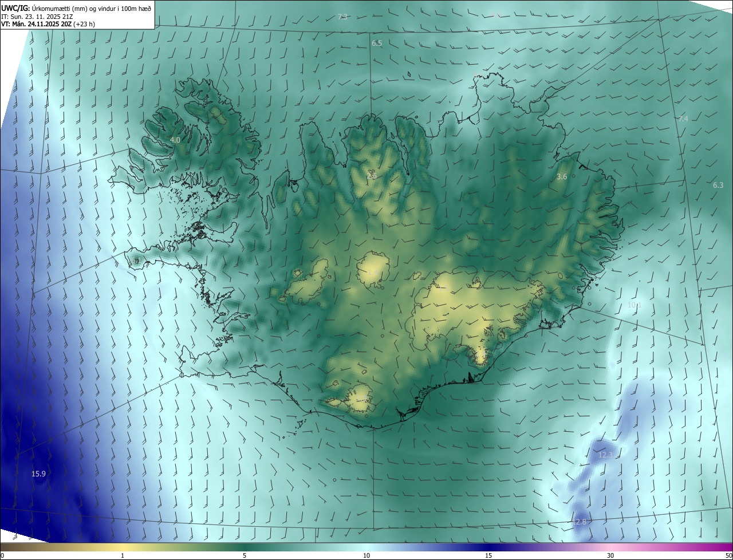This screenshot has height=560, width=733.
Task: Click the 50 tick on the color scale
Action: tap(728, 555)
